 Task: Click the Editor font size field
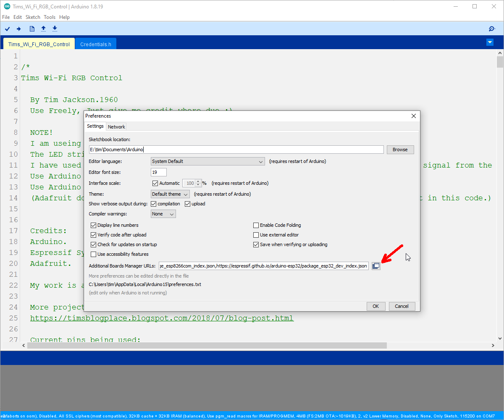click(159, 172)
